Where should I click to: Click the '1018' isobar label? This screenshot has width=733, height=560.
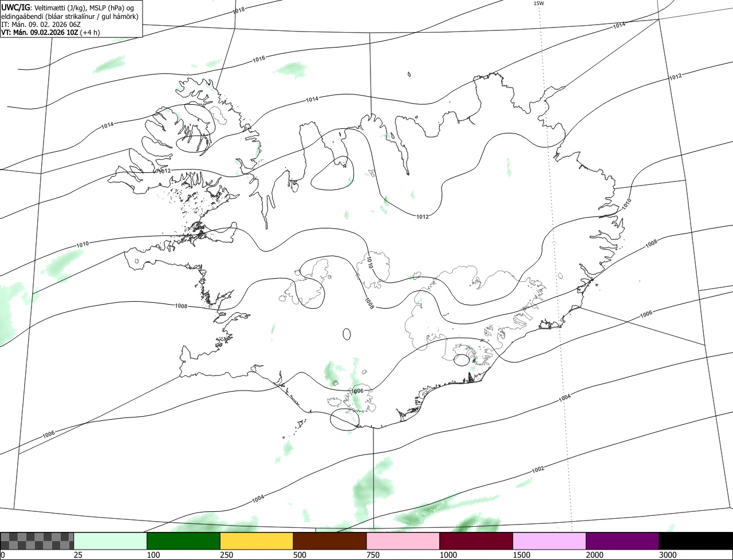click(239, 10)
